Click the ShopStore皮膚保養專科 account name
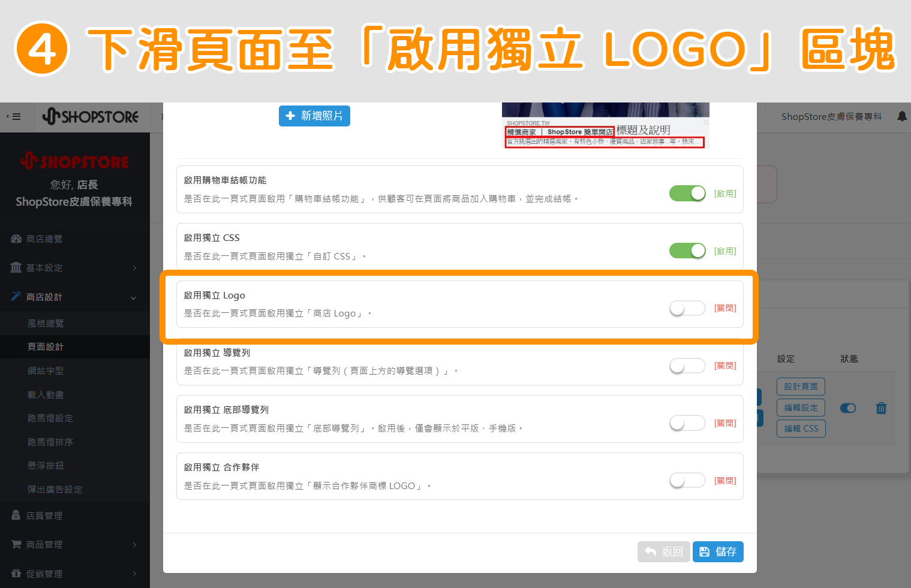This screenshot has height=588, width=911. (831, 116)
